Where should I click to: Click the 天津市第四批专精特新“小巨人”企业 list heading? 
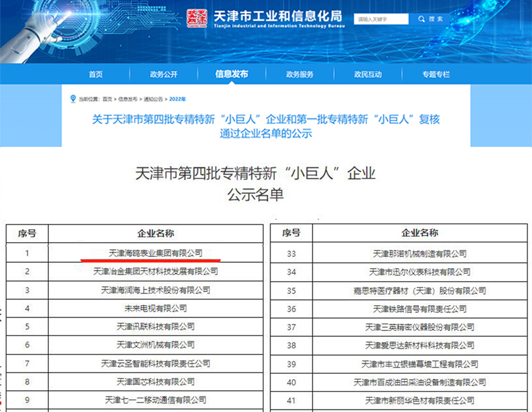[255, 174]
